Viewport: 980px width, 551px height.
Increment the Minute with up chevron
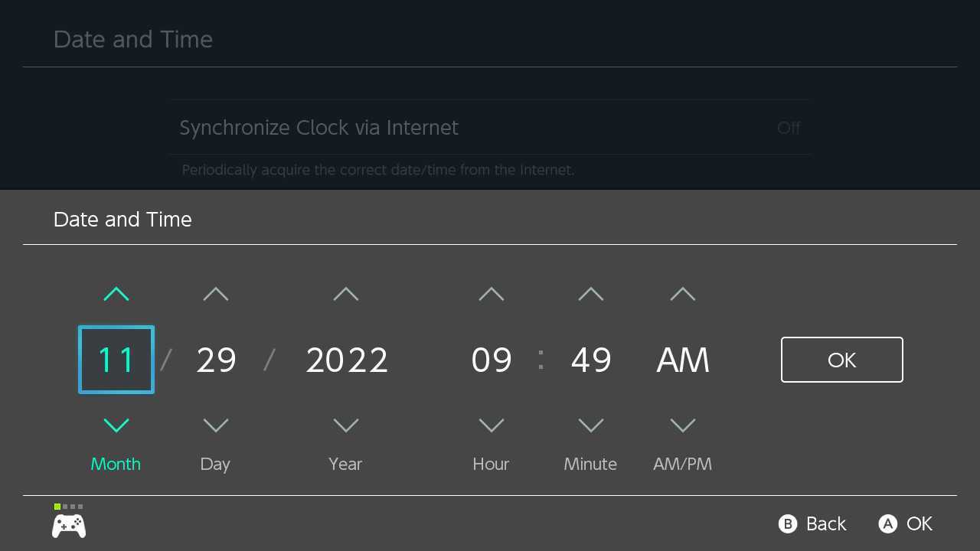(x=591, y=294)
